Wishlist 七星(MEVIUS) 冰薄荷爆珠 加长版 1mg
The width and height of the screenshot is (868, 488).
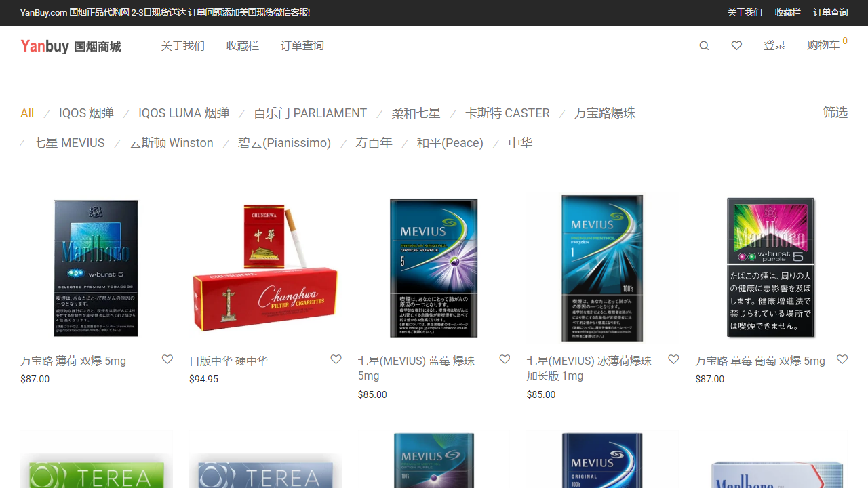point(673,359)
